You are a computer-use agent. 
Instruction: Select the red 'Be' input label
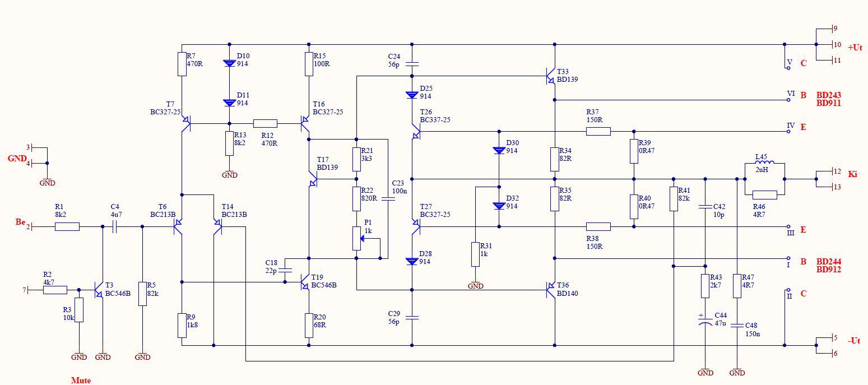20,222
